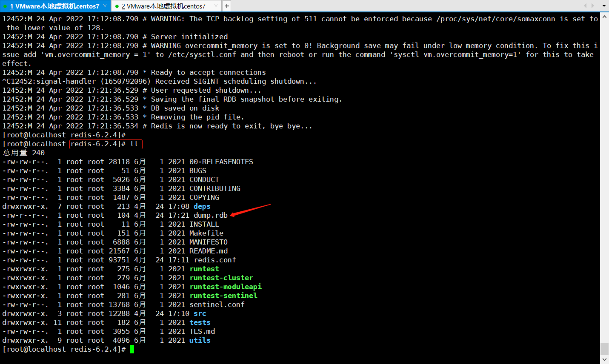The width and height of the screenshot is (609, 364).
Task: Click the 'Ready to accept connections' text
Action: click(209, 72)
